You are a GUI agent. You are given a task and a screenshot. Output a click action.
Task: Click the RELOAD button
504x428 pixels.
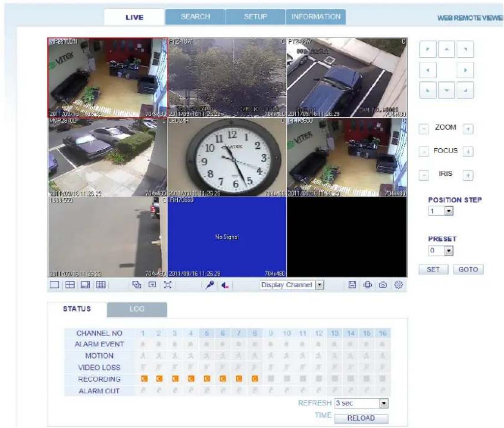point(361,418)
